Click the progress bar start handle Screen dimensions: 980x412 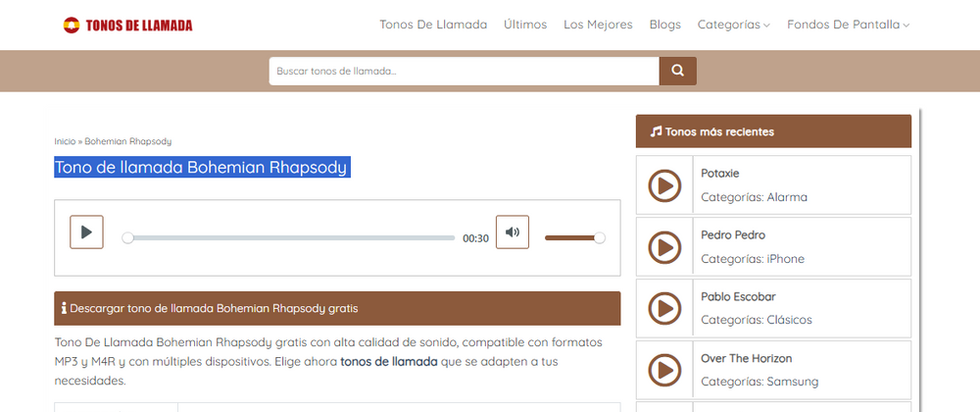pyautogui.click(x=127, y=237)
